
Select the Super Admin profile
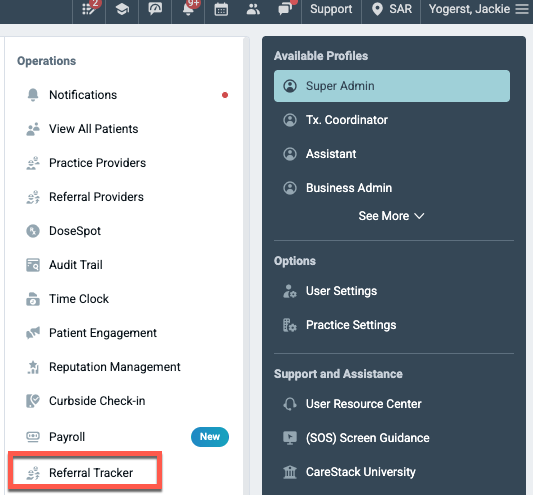pyautogui.click(x=392, y=86)
